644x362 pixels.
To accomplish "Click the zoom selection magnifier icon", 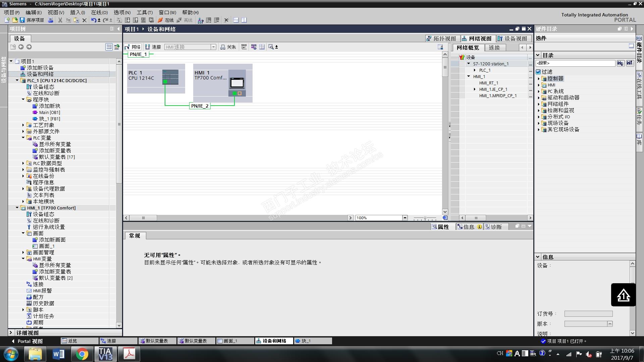I will click(271, 47).
